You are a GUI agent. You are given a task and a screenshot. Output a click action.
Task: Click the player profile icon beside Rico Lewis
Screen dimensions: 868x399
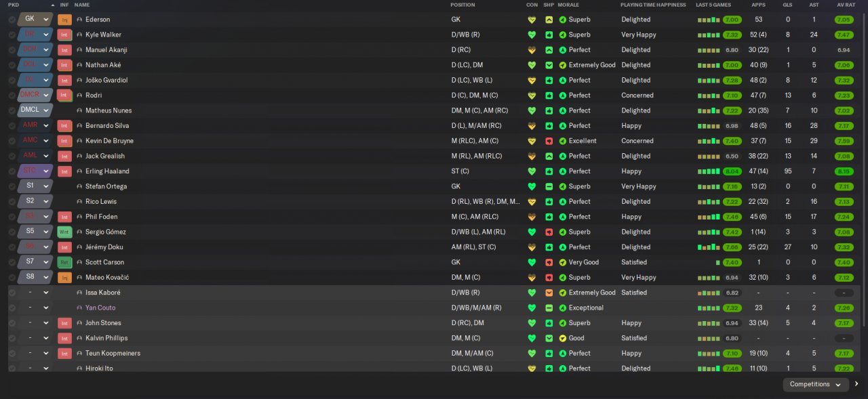(x=79, y=202)
